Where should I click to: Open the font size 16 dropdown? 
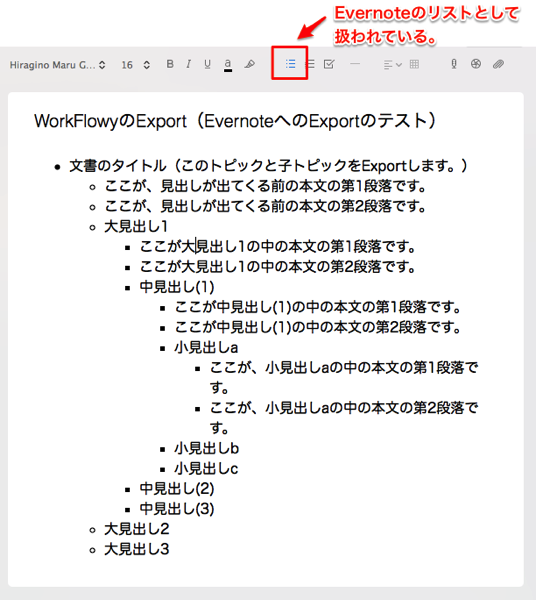135,65
